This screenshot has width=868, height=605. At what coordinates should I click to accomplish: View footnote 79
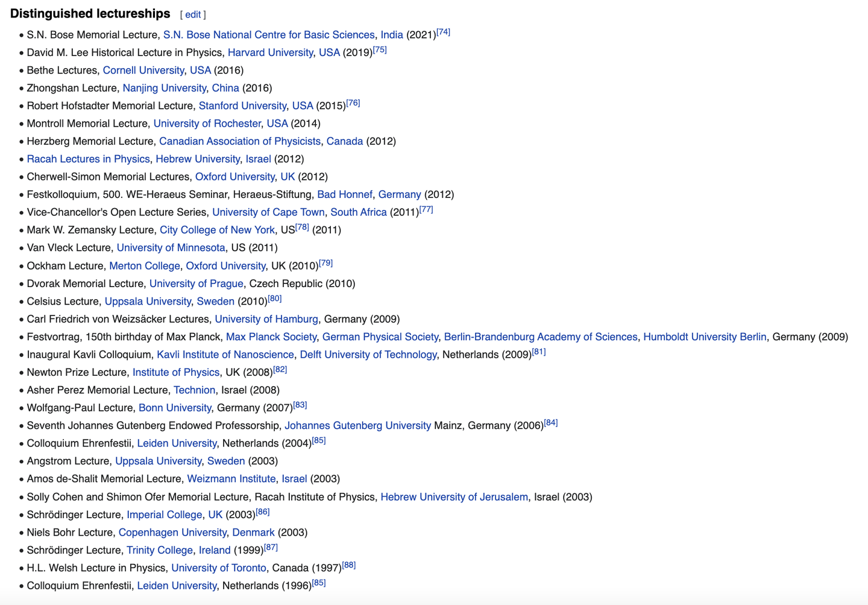click(325, 263)
